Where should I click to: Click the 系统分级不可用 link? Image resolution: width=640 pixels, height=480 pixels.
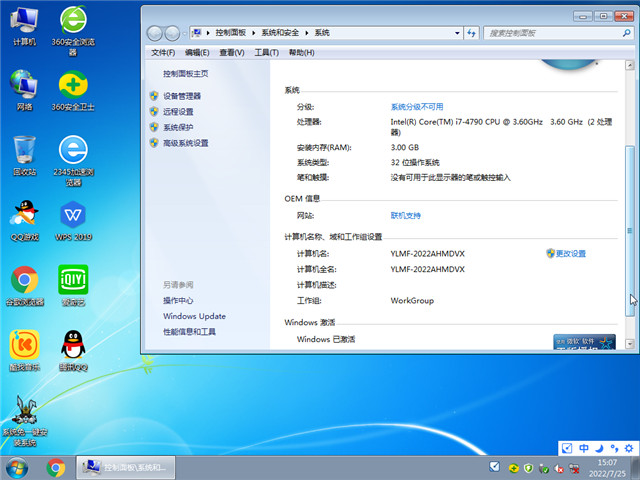417,107
